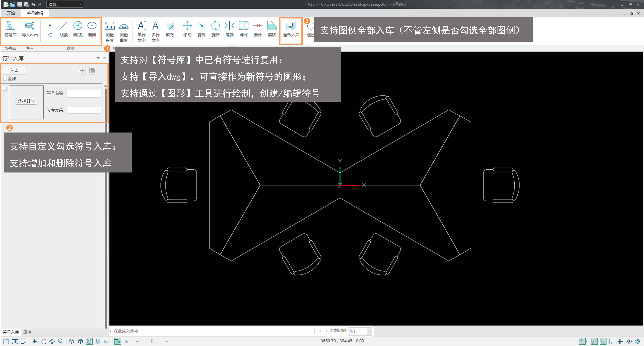The width and height of the screenshot is (644, 346).
Task: Toggle the grid display icon in status bar
Action: [x=620, y=341]
